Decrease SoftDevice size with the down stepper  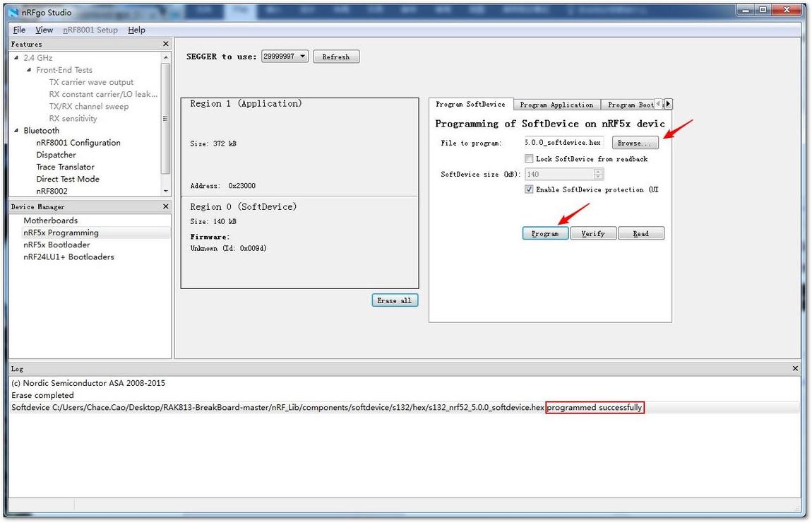click(x=598, y=177)
